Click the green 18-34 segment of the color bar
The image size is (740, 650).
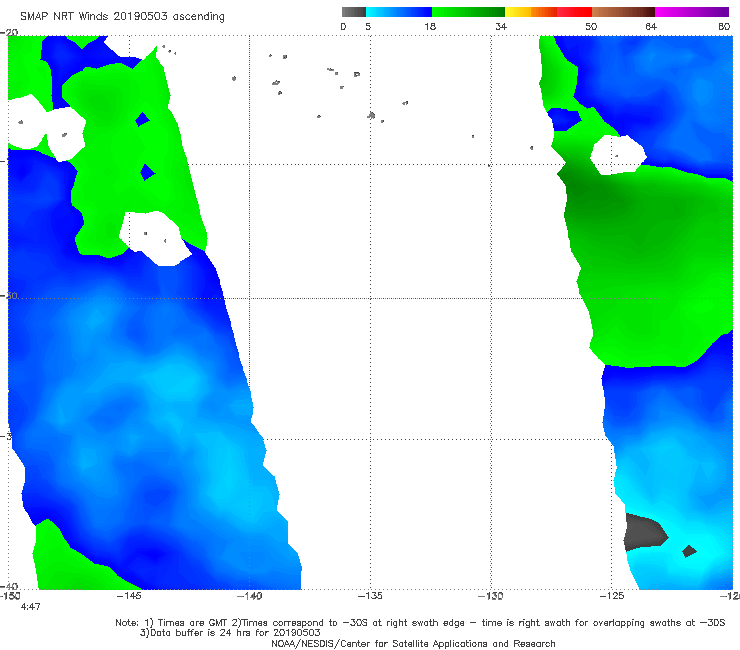(468, 12)
